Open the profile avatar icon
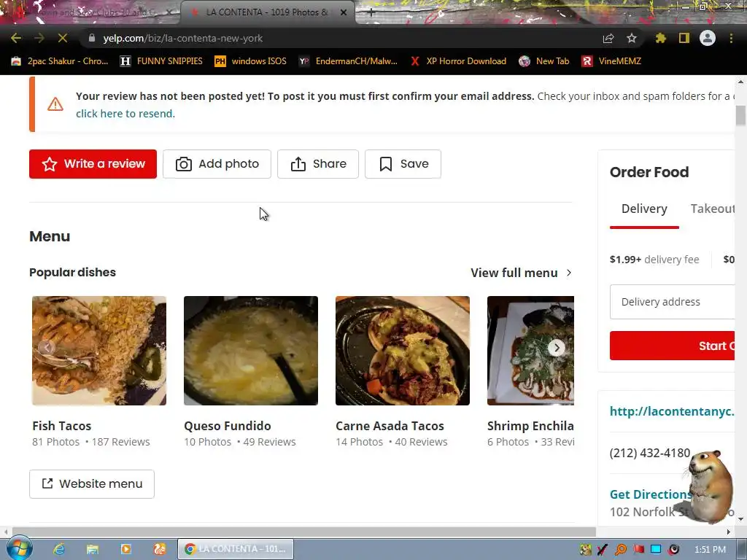 [708, 38]
